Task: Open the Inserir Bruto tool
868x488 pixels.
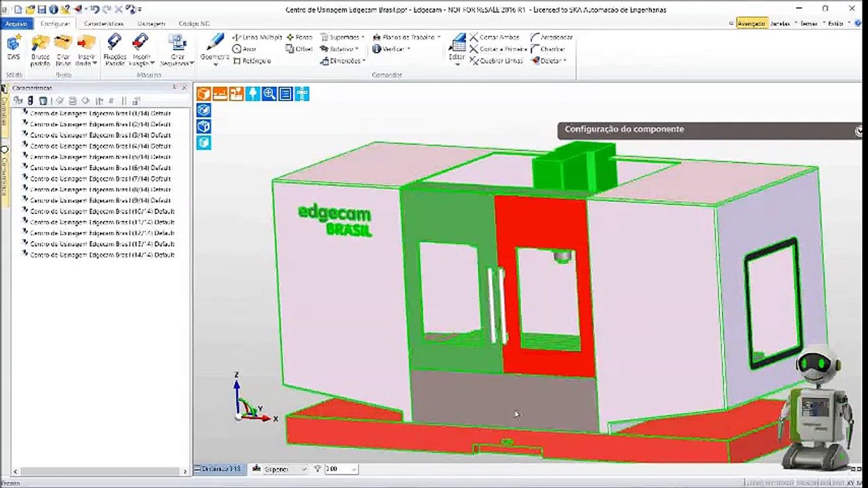Action: pyautogui.click(x=86, y=50)
